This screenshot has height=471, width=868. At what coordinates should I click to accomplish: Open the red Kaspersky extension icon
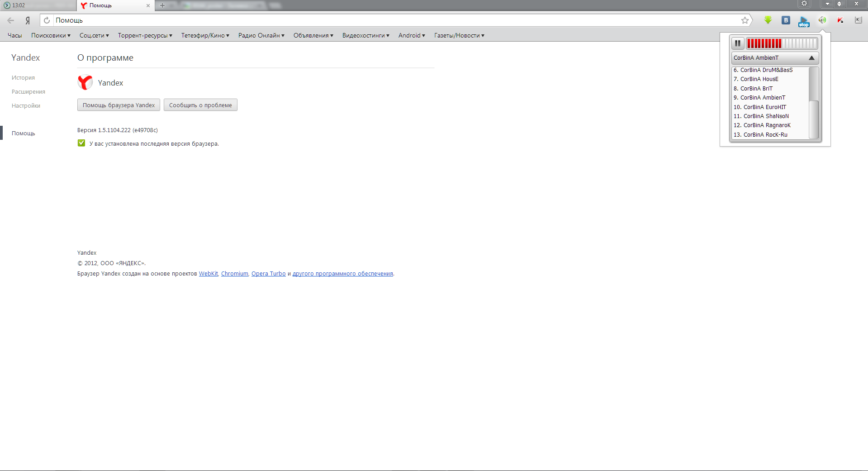[x=840, y=20]
